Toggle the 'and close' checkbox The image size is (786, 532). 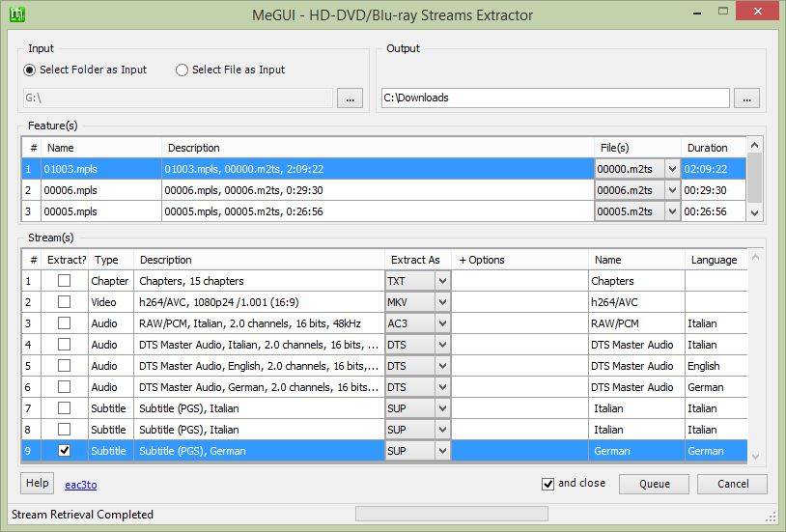pyautogui.click(x=547, y=484)
